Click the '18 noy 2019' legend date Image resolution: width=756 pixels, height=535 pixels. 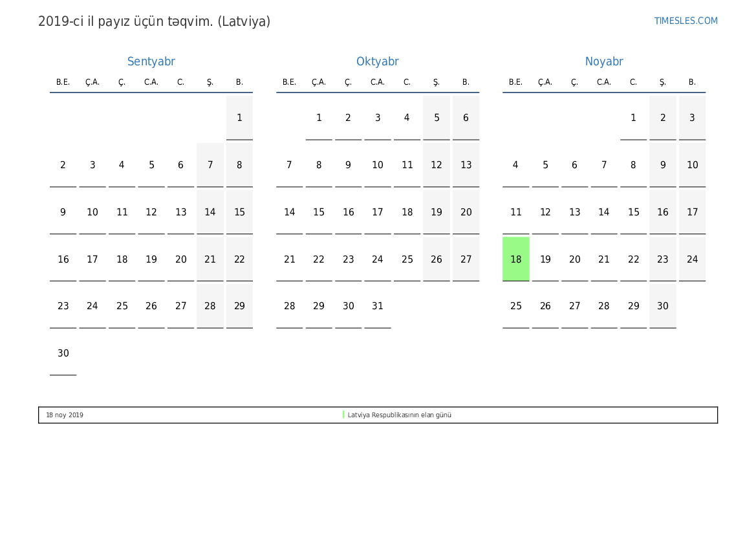(64, 415)
